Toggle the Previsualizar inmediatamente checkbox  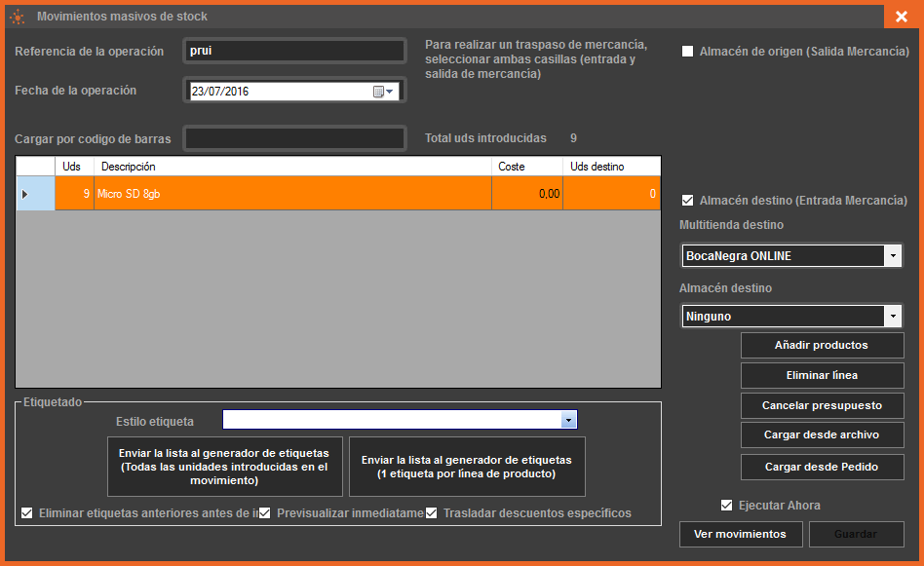(266, 513)
